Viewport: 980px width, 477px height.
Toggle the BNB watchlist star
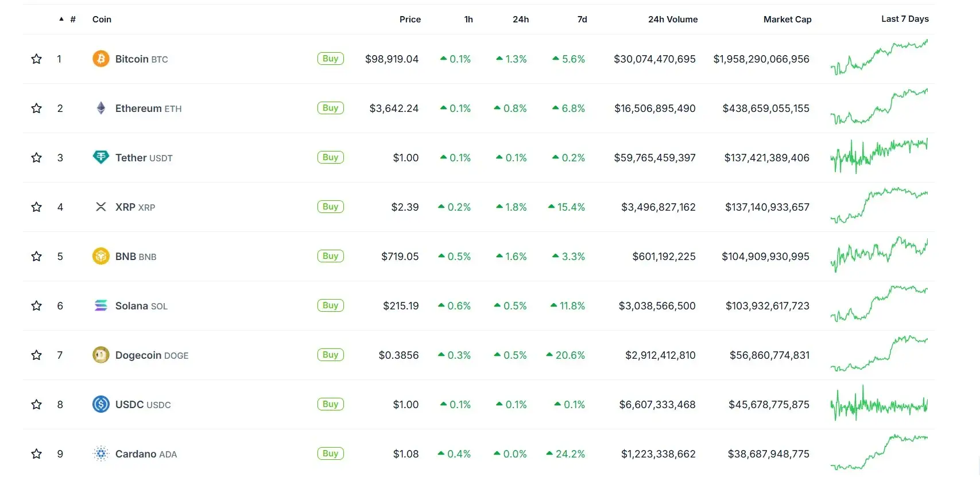(36, 256)
